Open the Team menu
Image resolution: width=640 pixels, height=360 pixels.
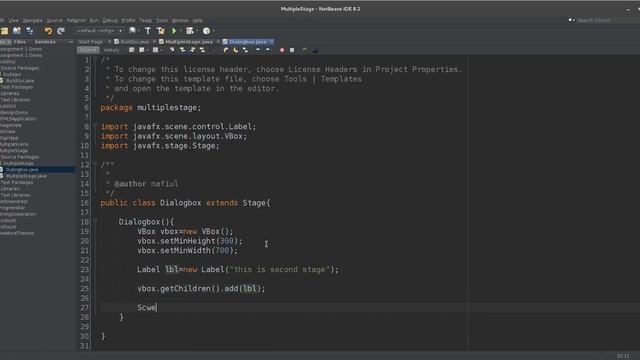(x=145, y=20)
